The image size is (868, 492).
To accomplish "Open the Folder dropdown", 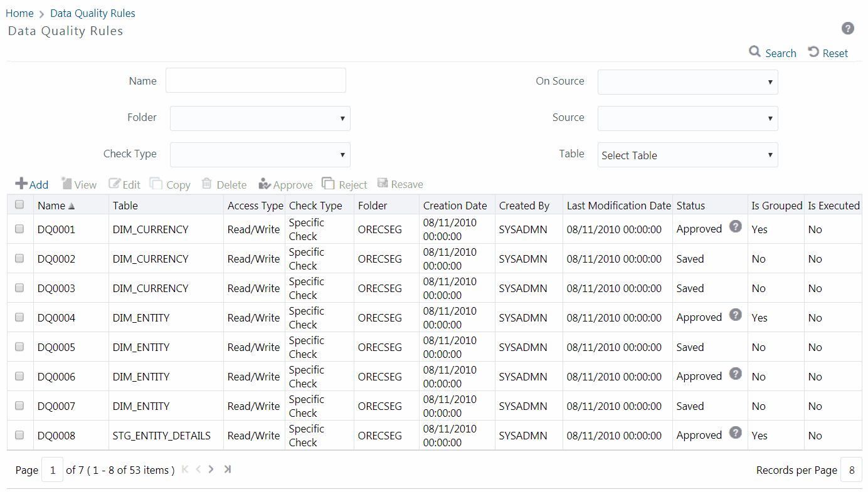I will coord(260,118).
